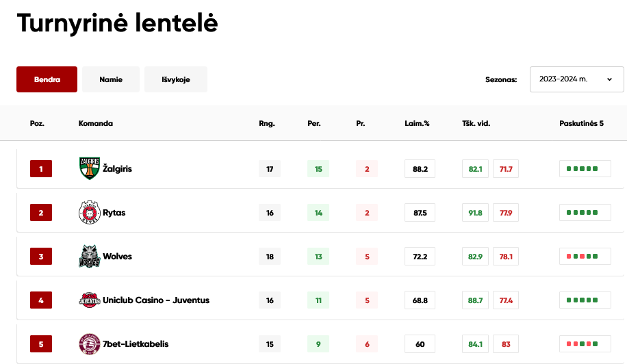The image size is (627, 364).
Task: Click Wolves last five games indicator
Action: point(585,257)
